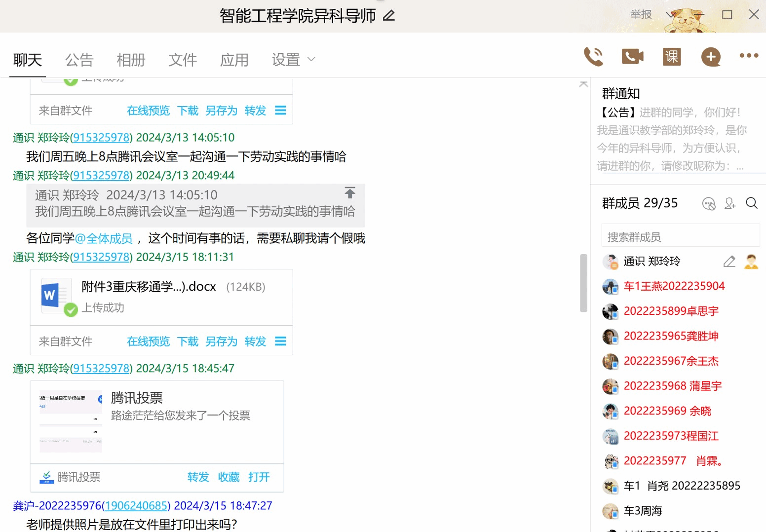Click the search icon in group members header
This screenshot has width=766, height=532.
tap(751, 203)
